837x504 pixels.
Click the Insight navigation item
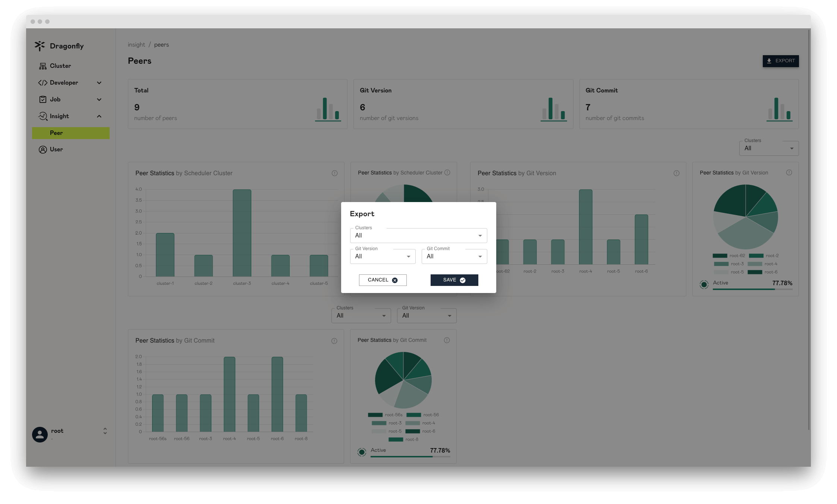click(59, 116)
